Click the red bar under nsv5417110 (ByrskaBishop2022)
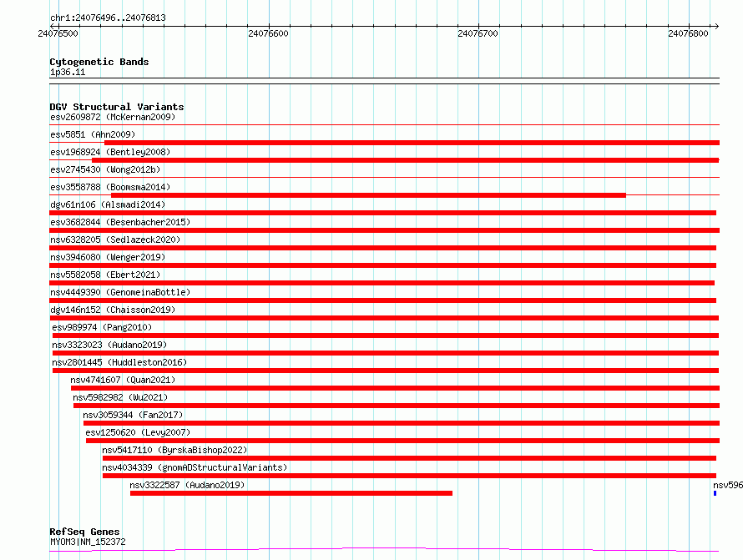This screenshot has height=560, width=743. click(x=409, y=458)
